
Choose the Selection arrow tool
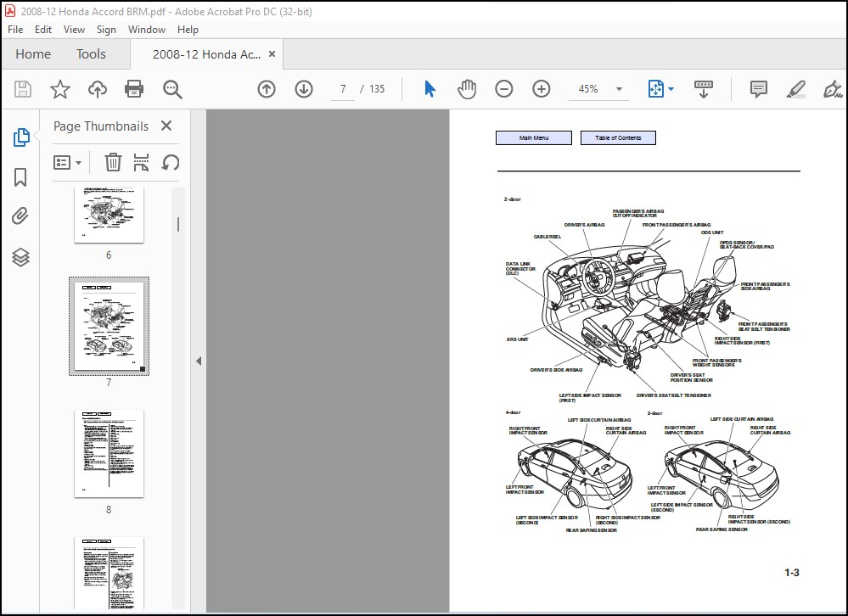(430, 89)
